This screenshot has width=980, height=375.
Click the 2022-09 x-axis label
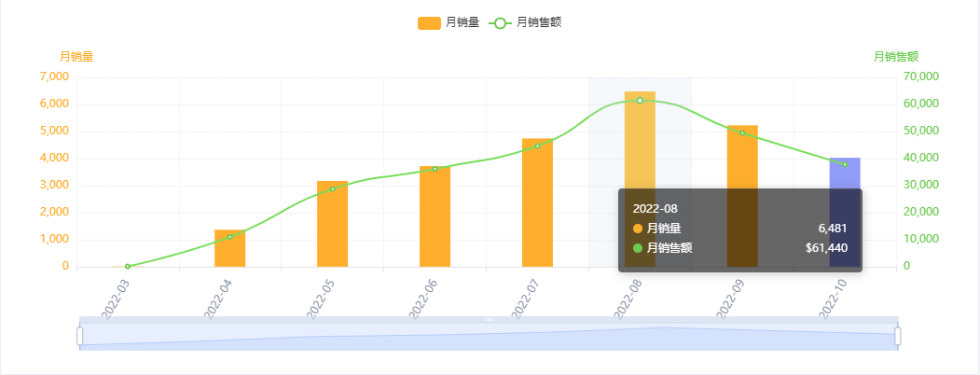click(x=731, y=299)
